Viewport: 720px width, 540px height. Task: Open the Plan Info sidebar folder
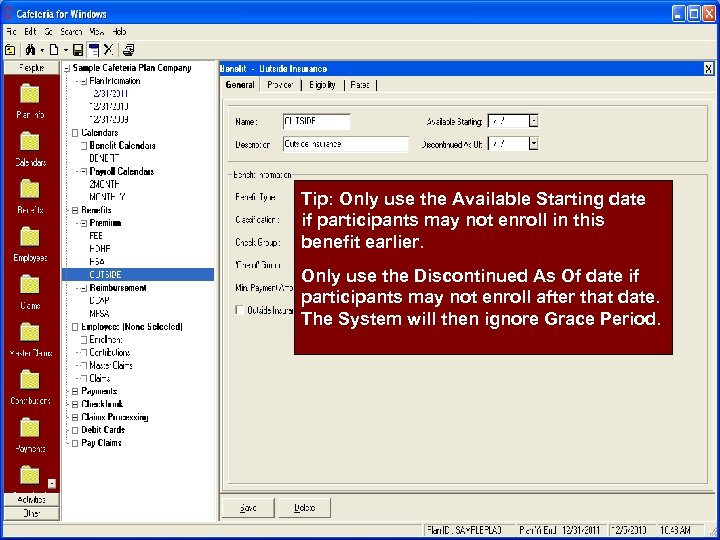tap(30, 101)
